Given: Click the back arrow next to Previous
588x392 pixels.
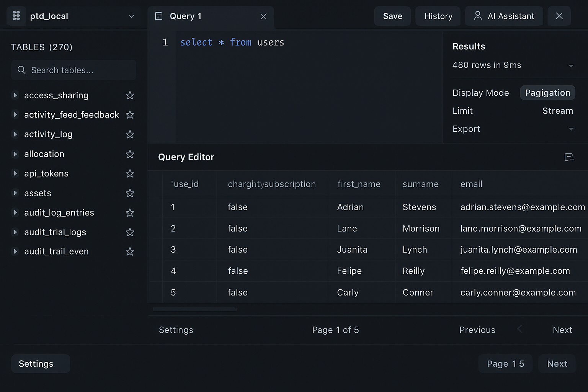Looking at the screenshot, I should click(x=519, y=329).
